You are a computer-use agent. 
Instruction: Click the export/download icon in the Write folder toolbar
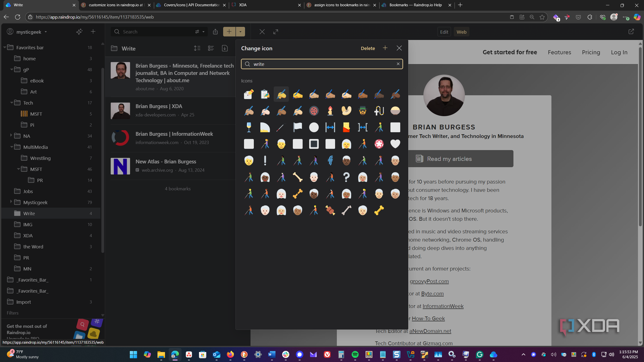tap(225, 48)
